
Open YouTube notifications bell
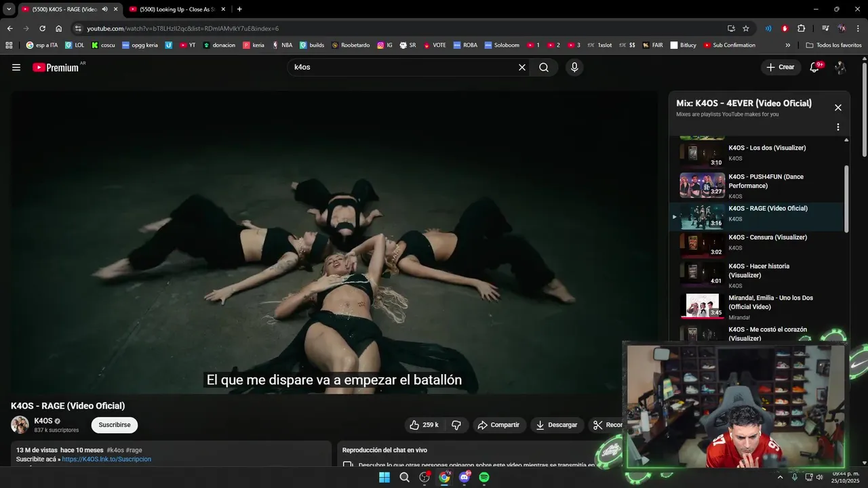(x=814, y=67)
